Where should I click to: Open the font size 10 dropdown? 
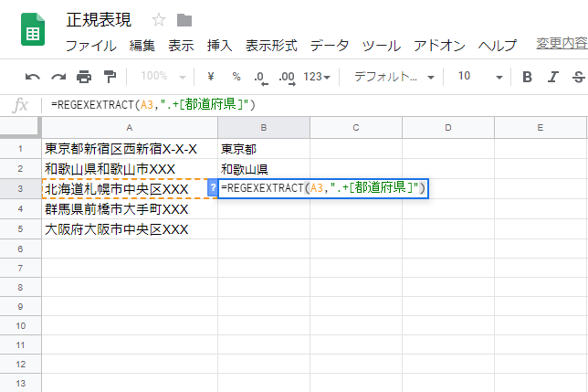480,77
